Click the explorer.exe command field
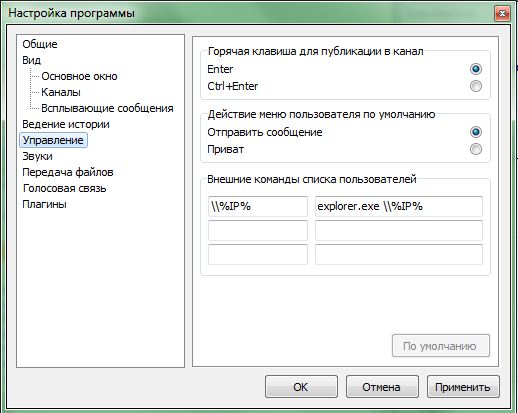The height and width of the screenshot is (413, 518). 399,206
